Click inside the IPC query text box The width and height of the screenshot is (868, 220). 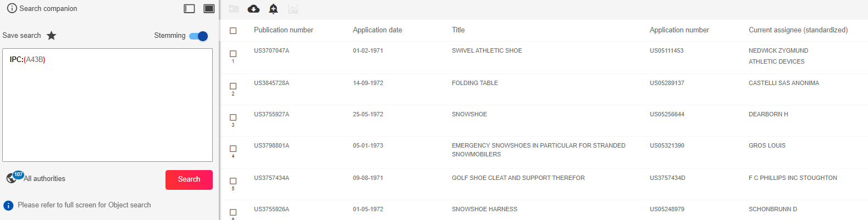click(108, 105)
